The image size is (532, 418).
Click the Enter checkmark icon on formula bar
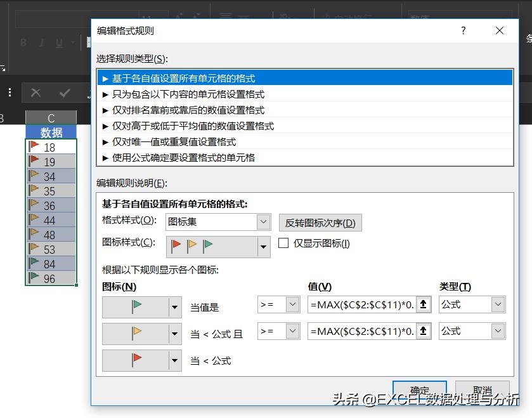64,93
